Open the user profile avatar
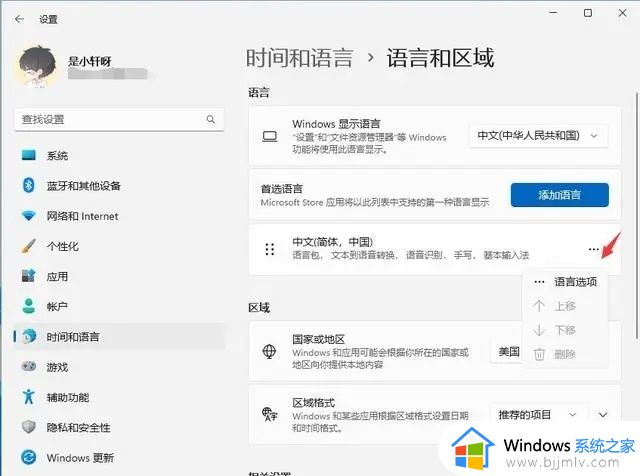Image resolution: width=640 pixels, height=476 pixels. click(37, 66)
